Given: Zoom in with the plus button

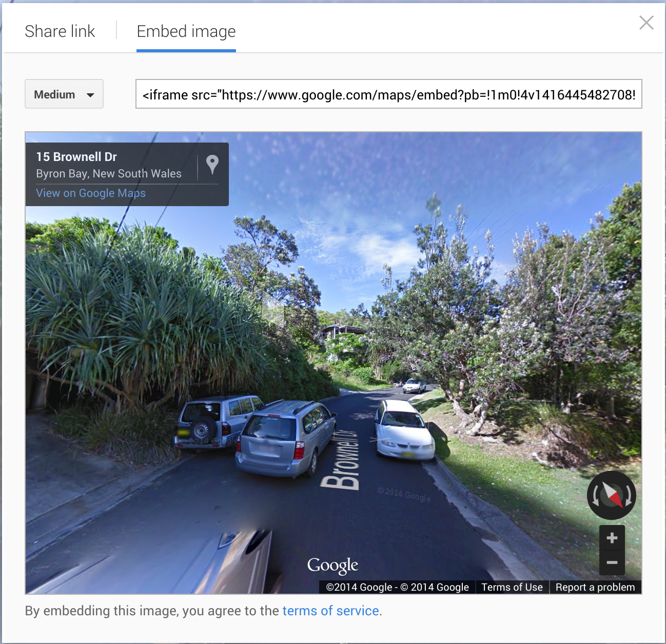Looking at the screenshot, I should [x=612, y=538].
